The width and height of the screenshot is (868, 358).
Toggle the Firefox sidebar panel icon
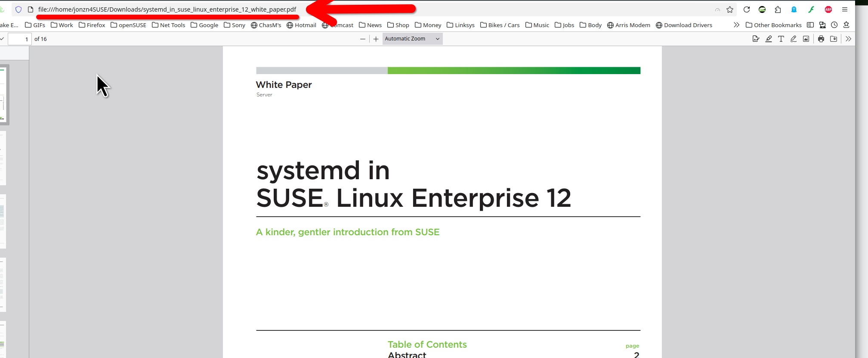(x=810, y=25)
